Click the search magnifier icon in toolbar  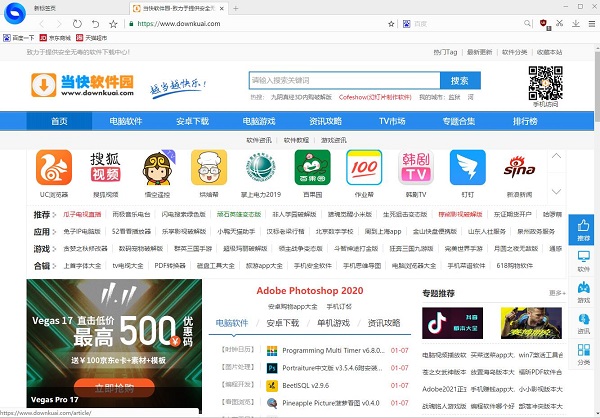(x=527, y=23)
